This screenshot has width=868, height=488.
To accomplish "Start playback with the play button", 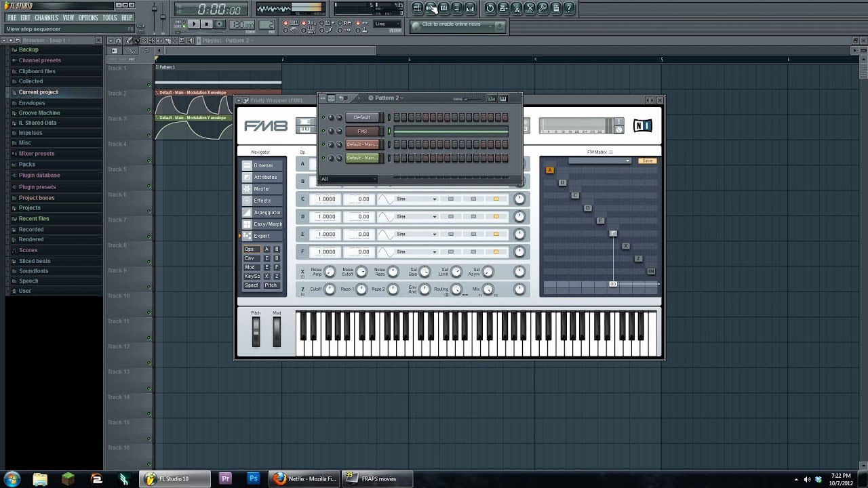I will point(194,24).
